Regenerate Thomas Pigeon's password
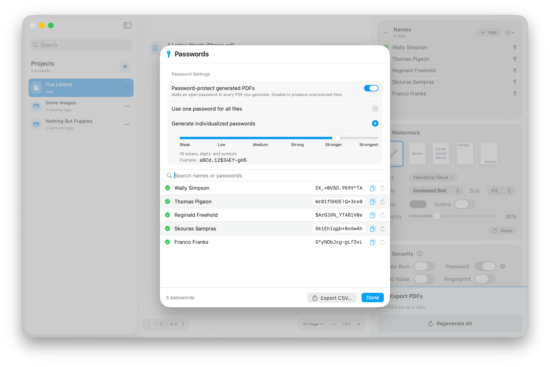550x367 pixels. (383, 202)
